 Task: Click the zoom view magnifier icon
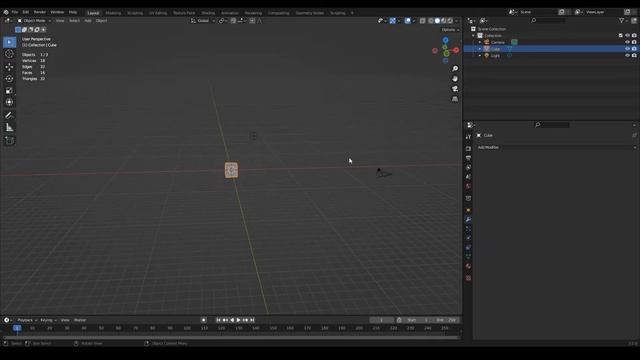point(455,69)
